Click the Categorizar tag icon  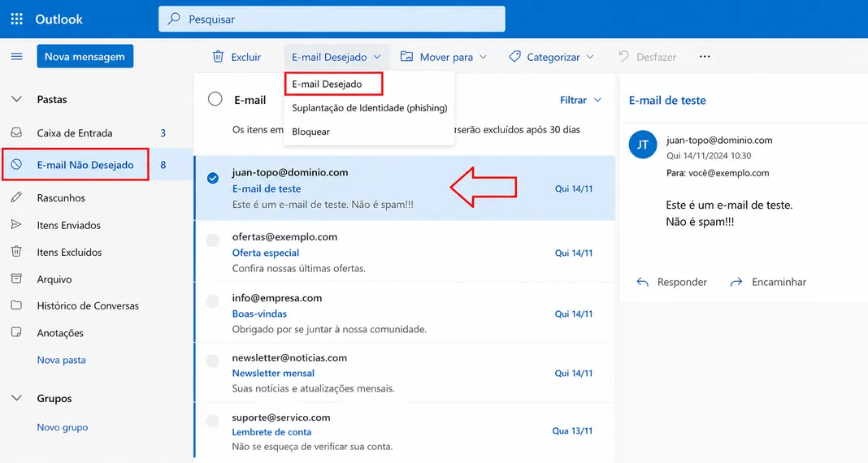514,56
